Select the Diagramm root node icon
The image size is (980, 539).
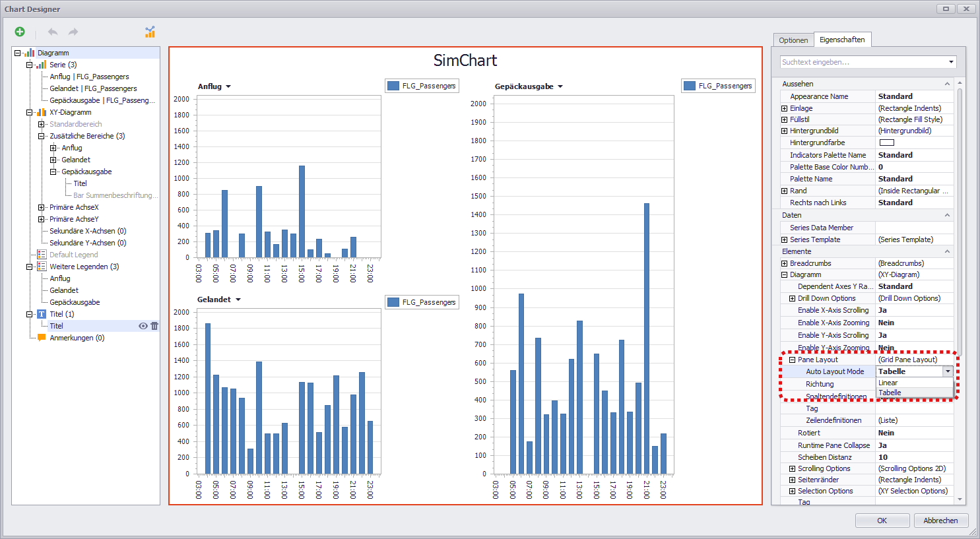coord(30,53)
